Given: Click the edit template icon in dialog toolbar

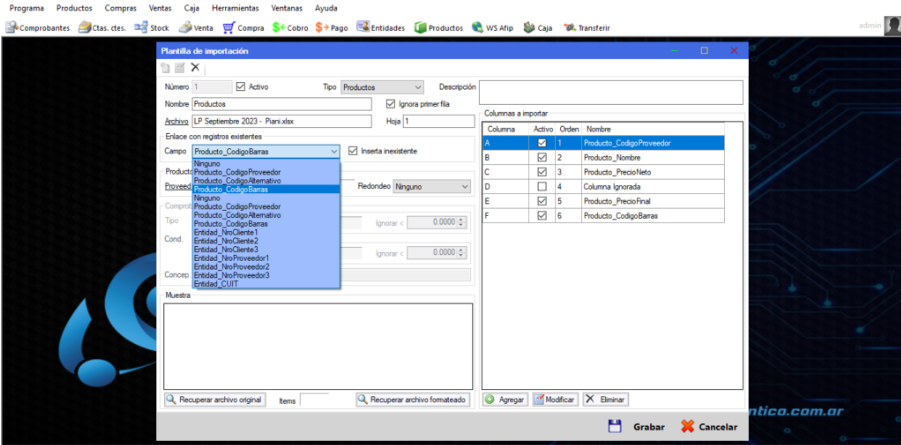Looking at the screenshot, I should 180,68.
